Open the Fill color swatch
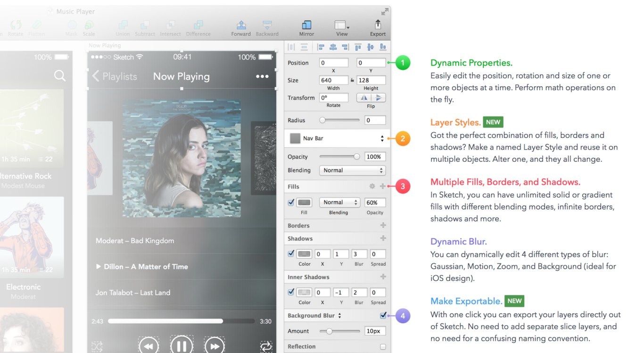 coord(304,202)
